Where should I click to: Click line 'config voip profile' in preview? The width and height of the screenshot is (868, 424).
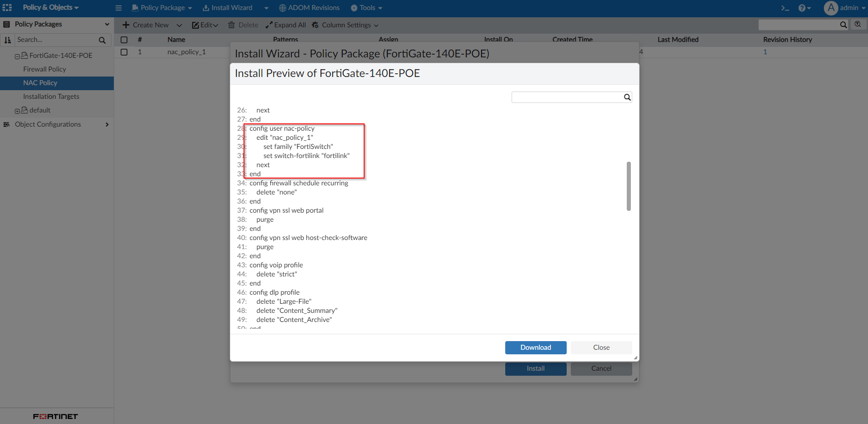[276, 265]
